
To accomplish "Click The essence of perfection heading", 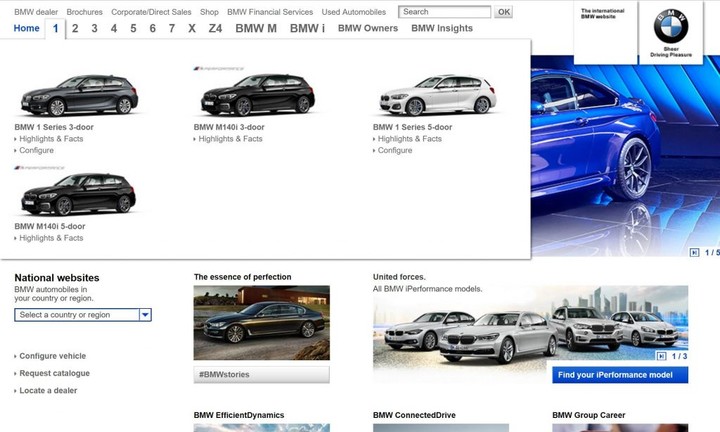I will [242, 277].
